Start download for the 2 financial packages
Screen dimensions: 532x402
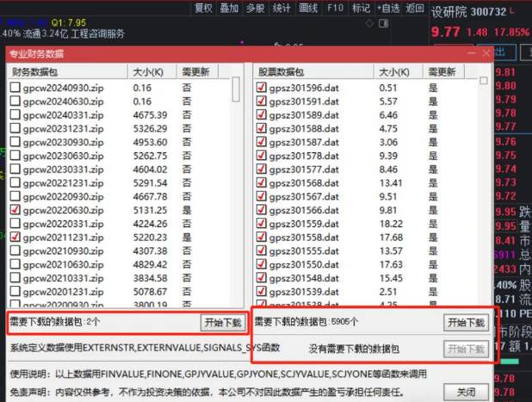pyautogui.click(x=223, y=322)
